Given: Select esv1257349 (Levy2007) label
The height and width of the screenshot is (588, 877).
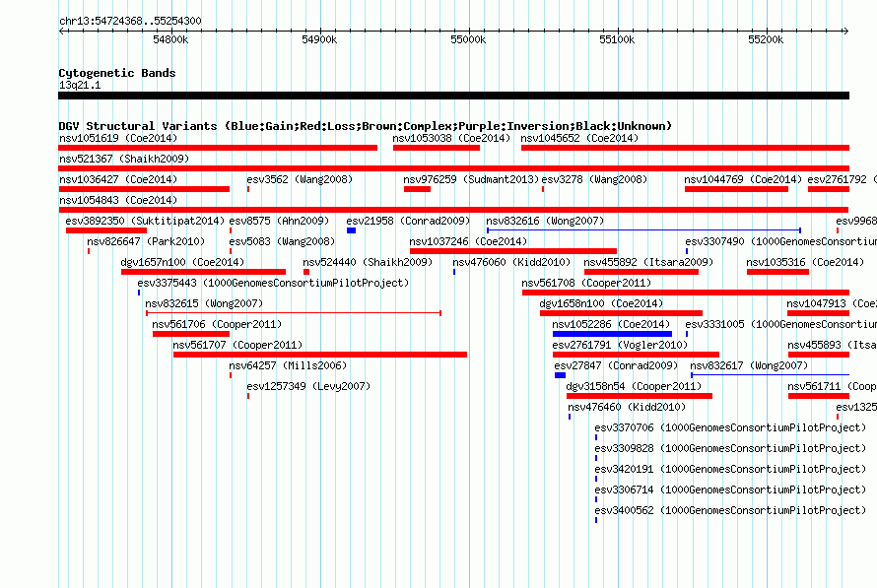Looking at the screenshot, I should pos(308,386).
